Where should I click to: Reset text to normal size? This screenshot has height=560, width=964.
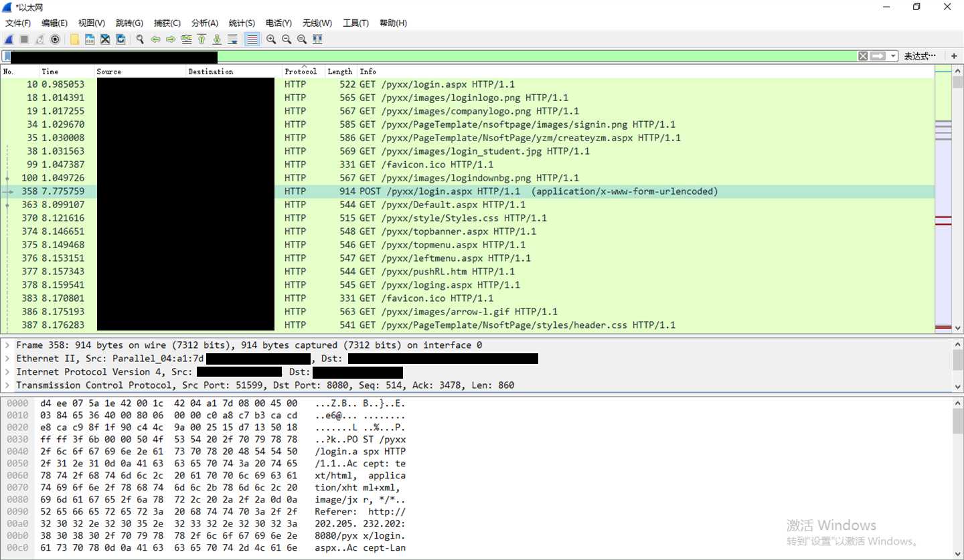tap(302, 39)
